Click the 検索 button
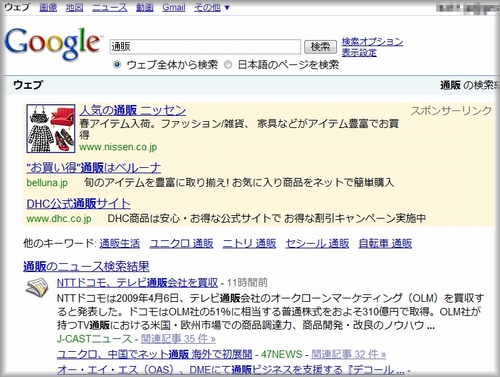The height and width of the screenshot is (377, 500). click(x=321, y=47)
